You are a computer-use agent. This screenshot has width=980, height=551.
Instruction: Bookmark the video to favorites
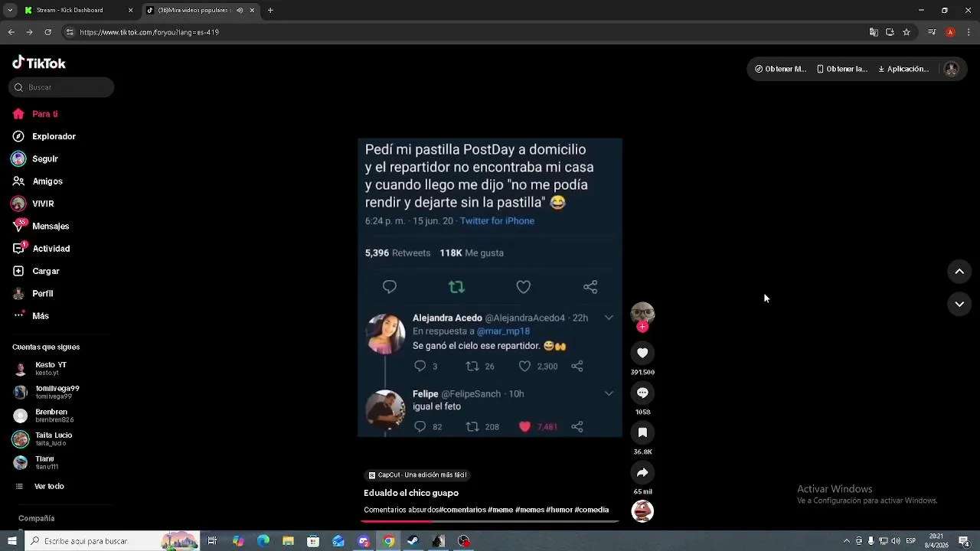click(x=642, y=432)
